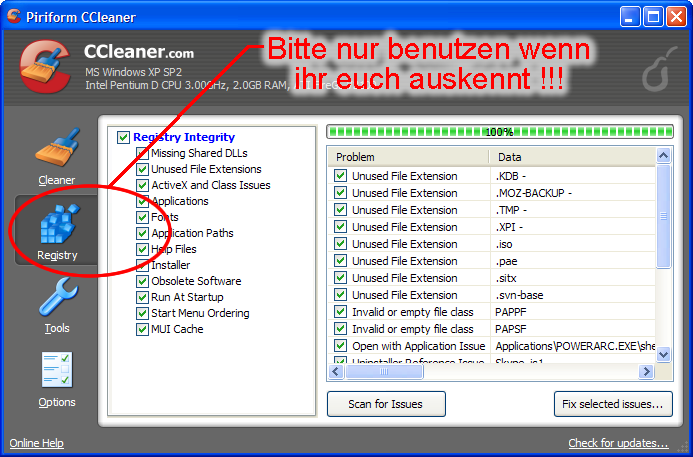Viewport: 693px width, 457px height.
Task: Click the 100% scan progress bar
Action: [x=499, y=132]
